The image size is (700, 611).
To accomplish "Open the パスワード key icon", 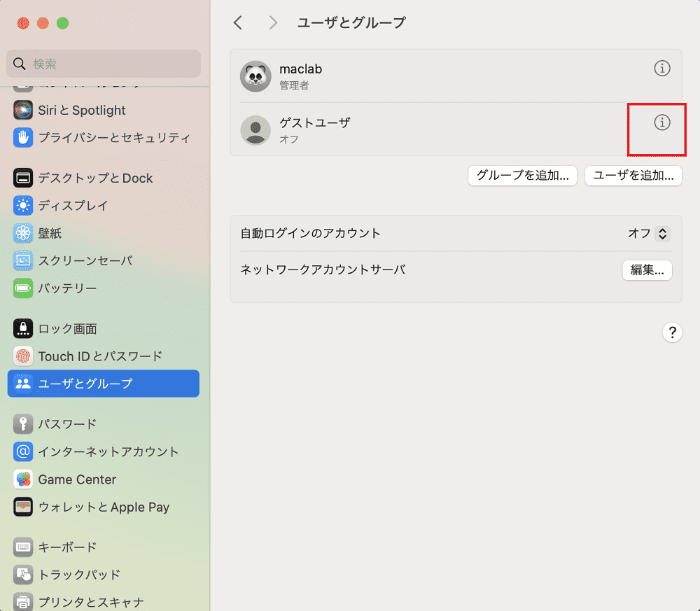I will click(x=23, y=424).
